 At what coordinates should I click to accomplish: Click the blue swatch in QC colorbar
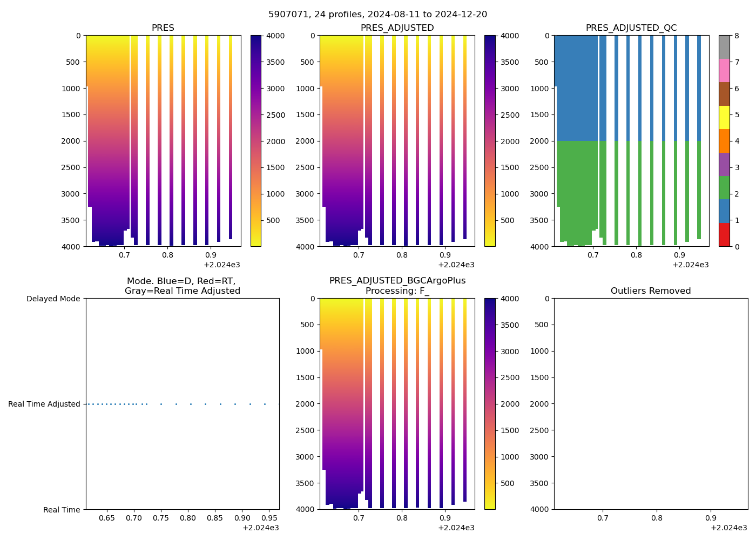coord(724,211)
